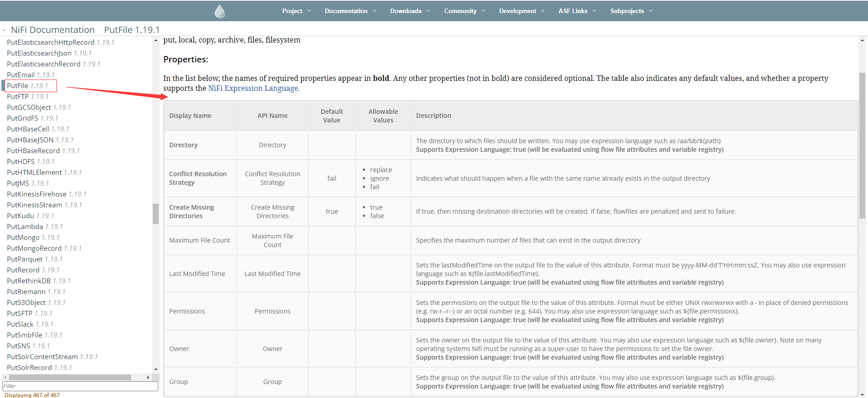Screen dimensions: 868x398
Task: Click sidebar vertical scrollbar up arrow
Action: (x=156, y=41)
